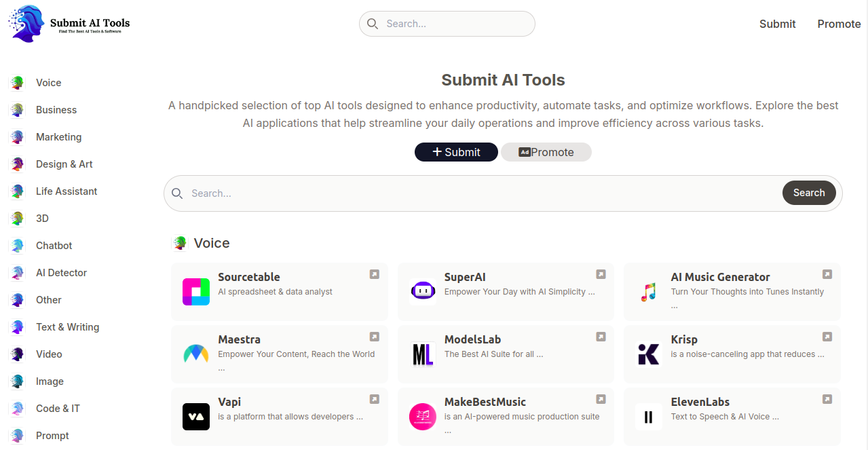Select Marketing category in sidebar
The width and height of the screenshot is (868, 450).
pos(58,137)
